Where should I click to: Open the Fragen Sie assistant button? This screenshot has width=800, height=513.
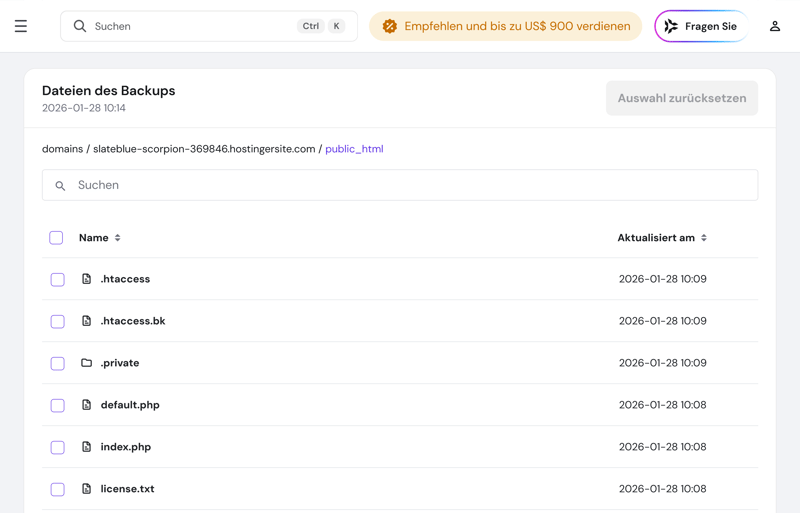[x=701, y=26]
